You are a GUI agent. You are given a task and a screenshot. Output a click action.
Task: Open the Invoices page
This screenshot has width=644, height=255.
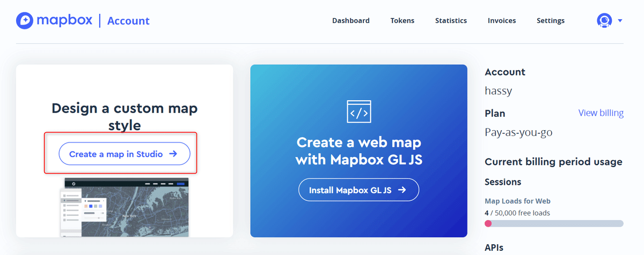[x=502, y=20]
